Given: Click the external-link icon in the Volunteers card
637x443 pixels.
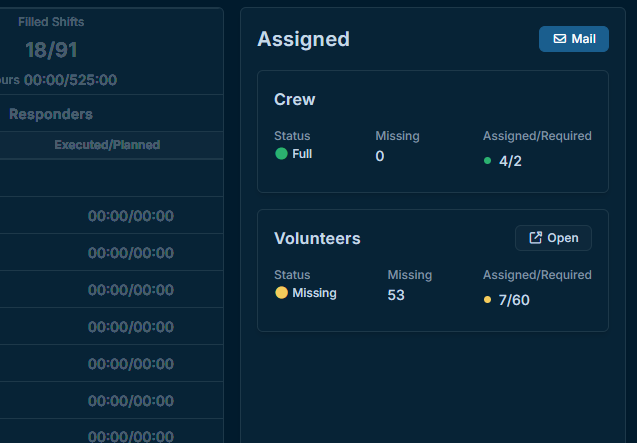Looking at the screenshot, I should [536, 238].
